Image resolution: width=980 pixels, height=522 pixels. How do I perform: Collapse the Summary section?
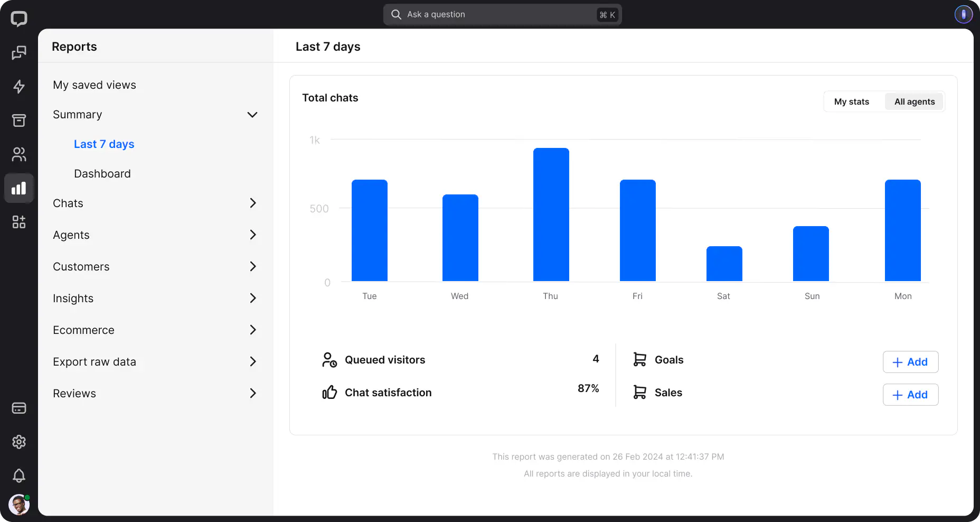click(x=252, y=115)
